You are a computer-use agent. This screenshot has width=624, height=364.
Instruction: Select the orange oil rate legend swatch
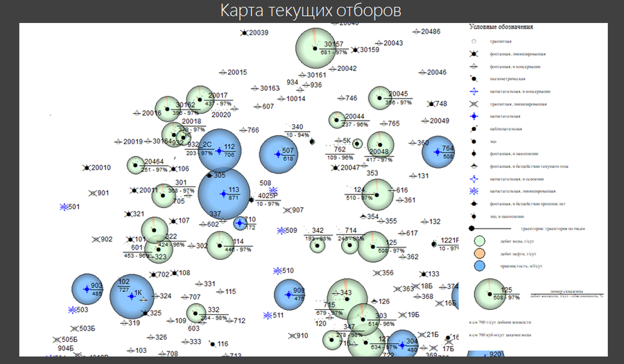coord(480,253)
